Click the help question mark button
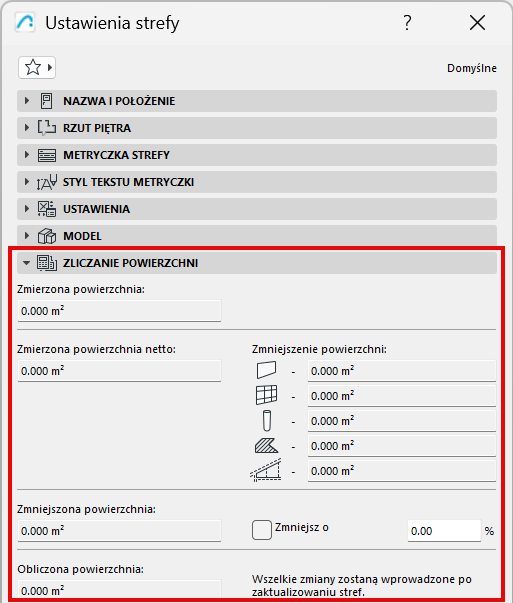513x603 pixels. pos(407,23)
